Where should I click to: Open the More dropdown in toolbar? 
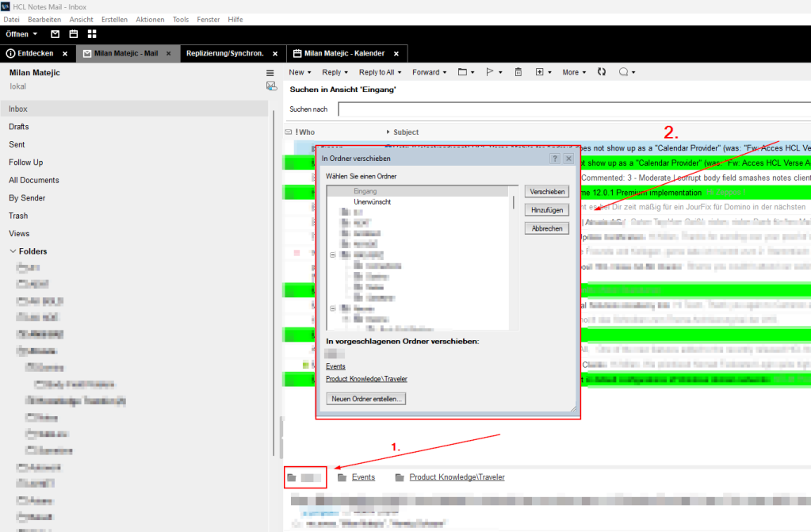[574, 72]
